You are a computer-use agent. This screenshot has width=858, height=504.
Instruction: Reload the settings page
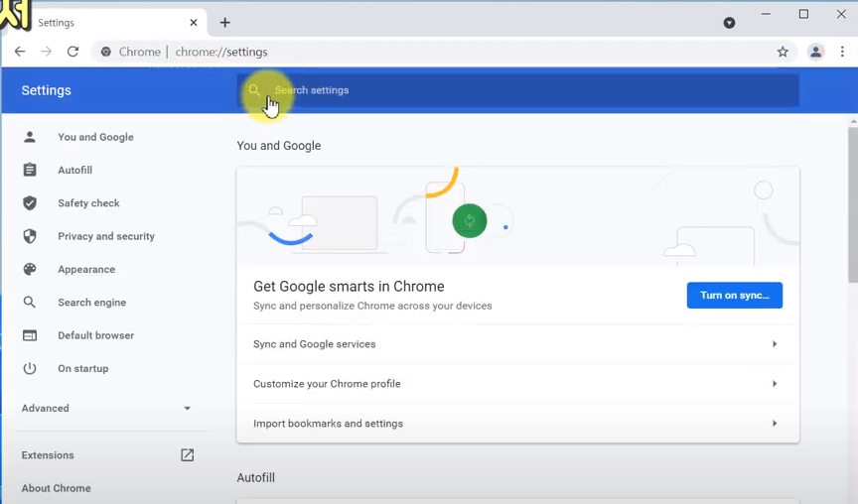72,52
